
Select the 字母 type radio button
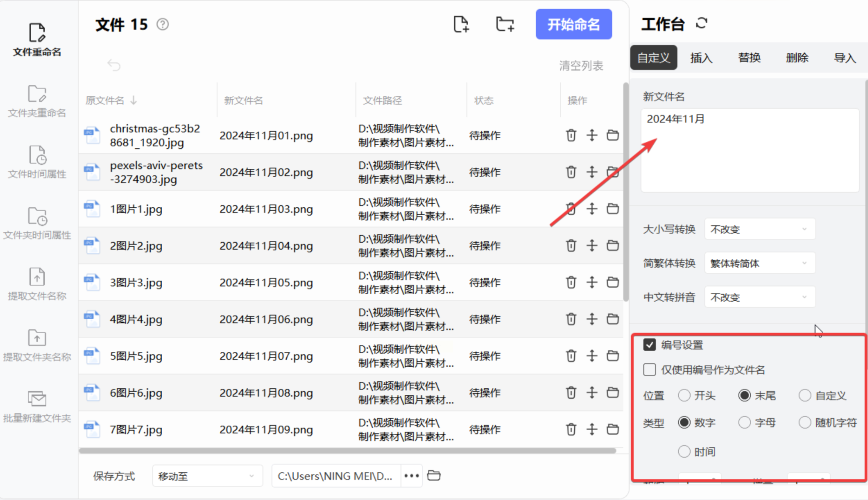(x=744, y=423)
